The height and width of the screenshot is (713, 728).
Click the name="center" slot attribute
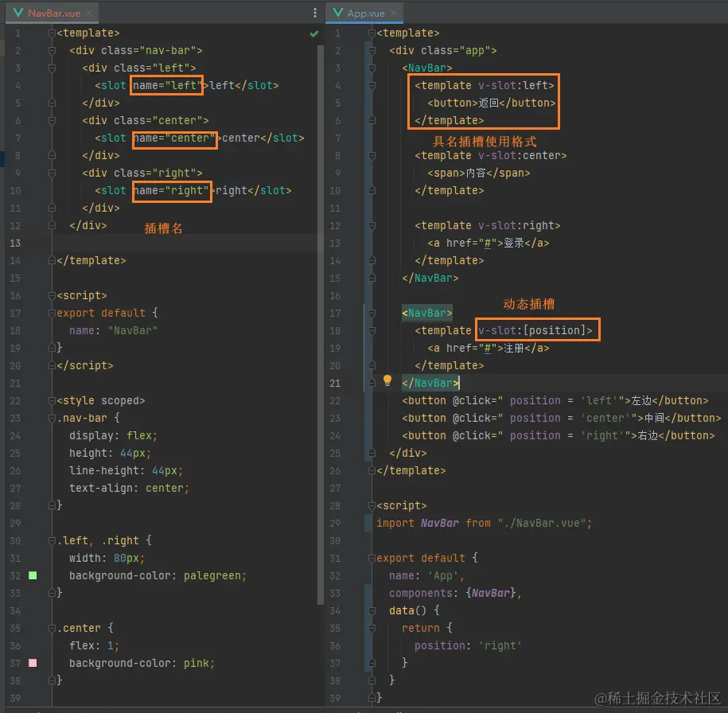(x=175, y=138)
